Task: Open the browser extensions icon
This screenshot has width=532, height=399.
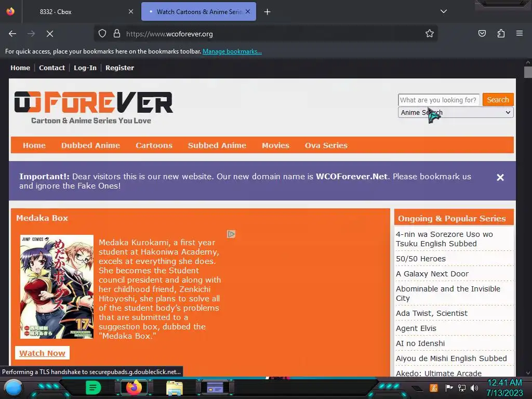Action: 501,34
